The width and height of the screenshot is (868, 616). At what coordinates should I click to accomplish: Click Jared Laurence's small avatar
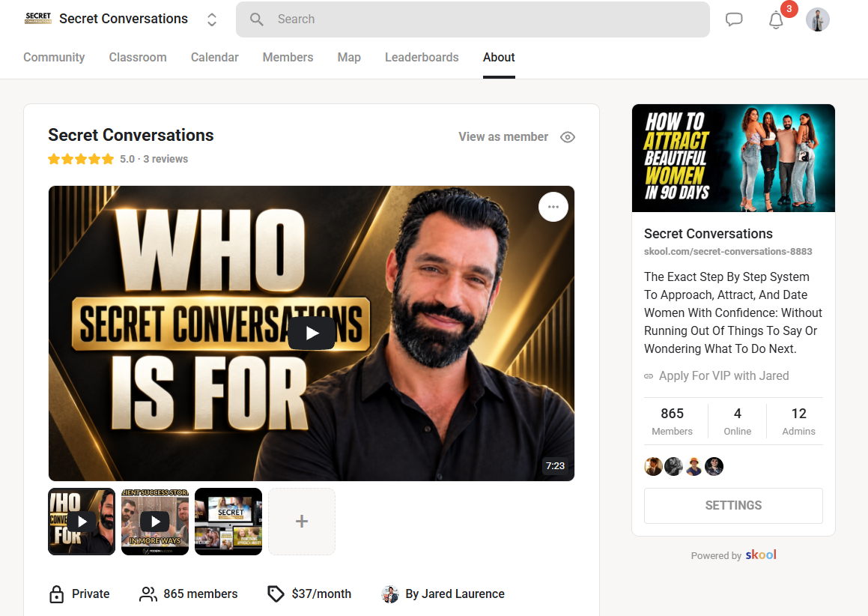[390, 594]
